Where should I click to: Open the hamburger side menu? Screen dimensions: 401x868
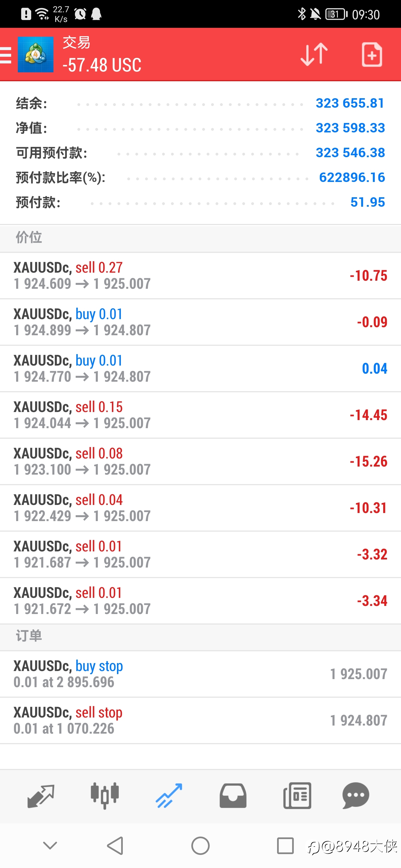click(5, 55)
